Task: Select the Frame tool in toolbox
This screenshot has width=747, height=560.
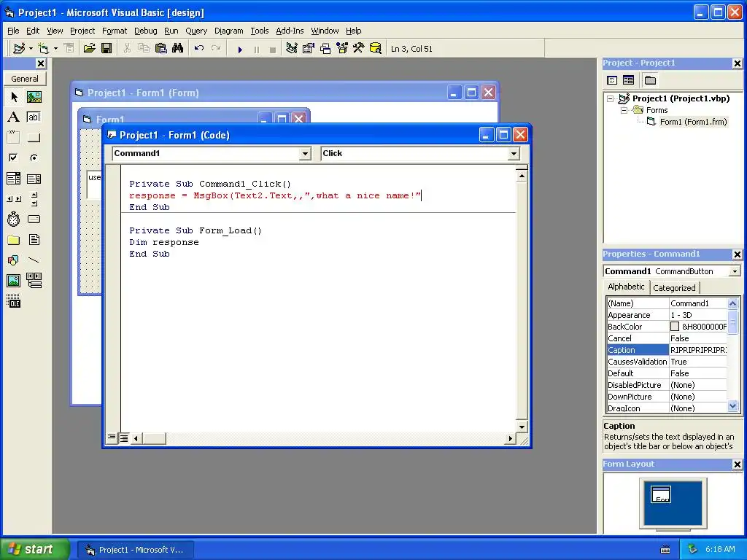Action: (14, 137)
